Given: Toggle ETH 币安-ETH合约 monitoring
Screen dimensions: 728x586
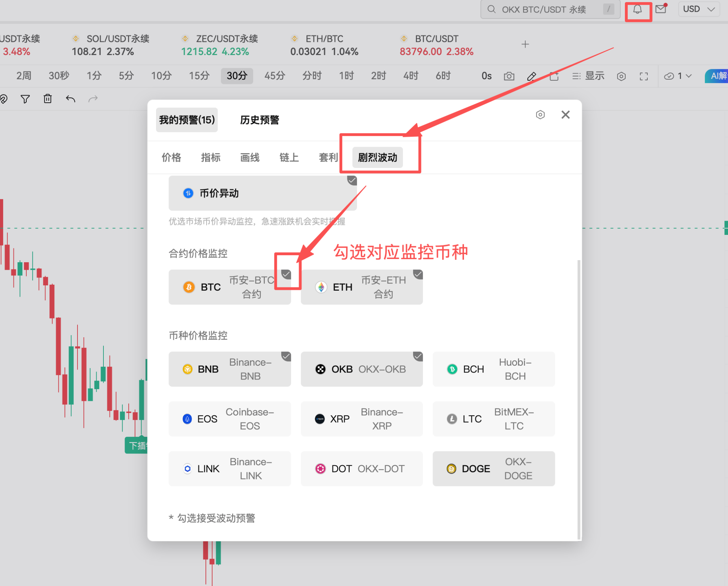Looking at the screenshot, I should (362, 287).
